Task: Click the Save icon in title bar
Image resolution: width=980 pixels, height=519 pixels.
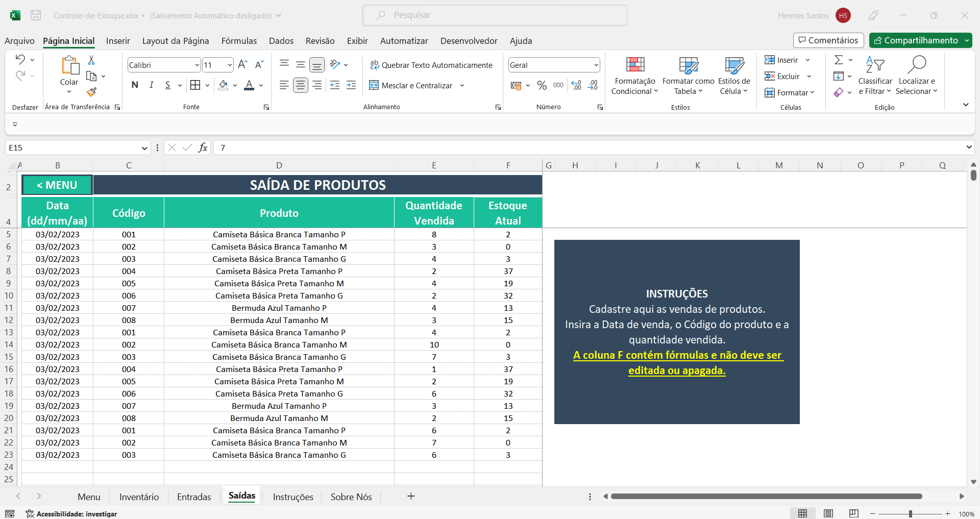Action: tap(36, 15)
